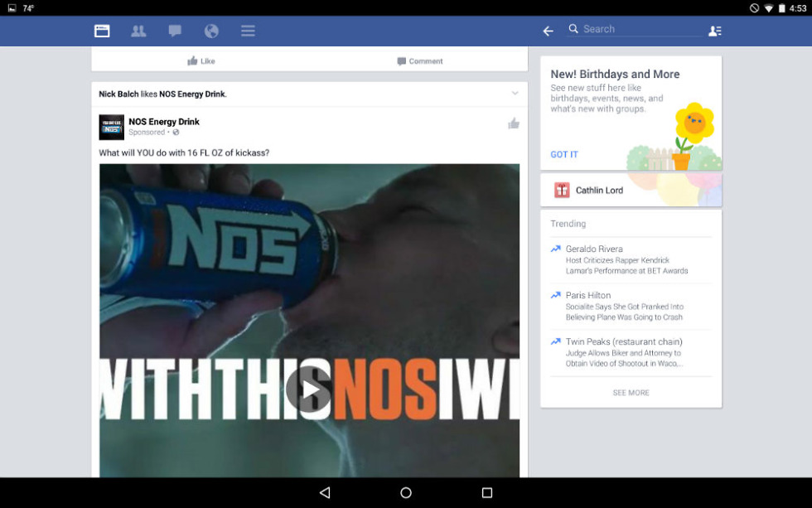This screenshot has width=812, height=508.
Task: Open the Geraldo Rivera trending topic
Action: click(x=631, y=259)
